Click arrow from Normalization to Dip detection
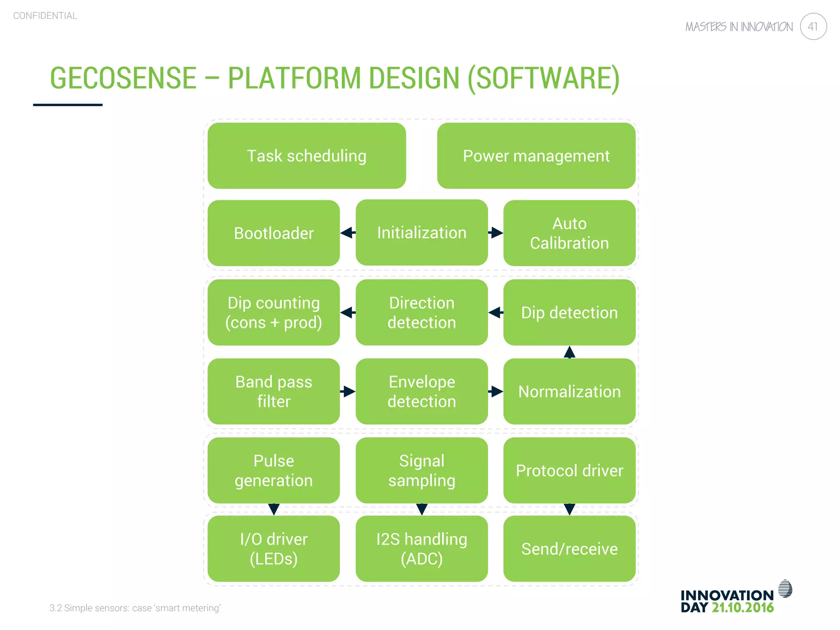Screen dimensions: 840x630 (x=569, y=352)
